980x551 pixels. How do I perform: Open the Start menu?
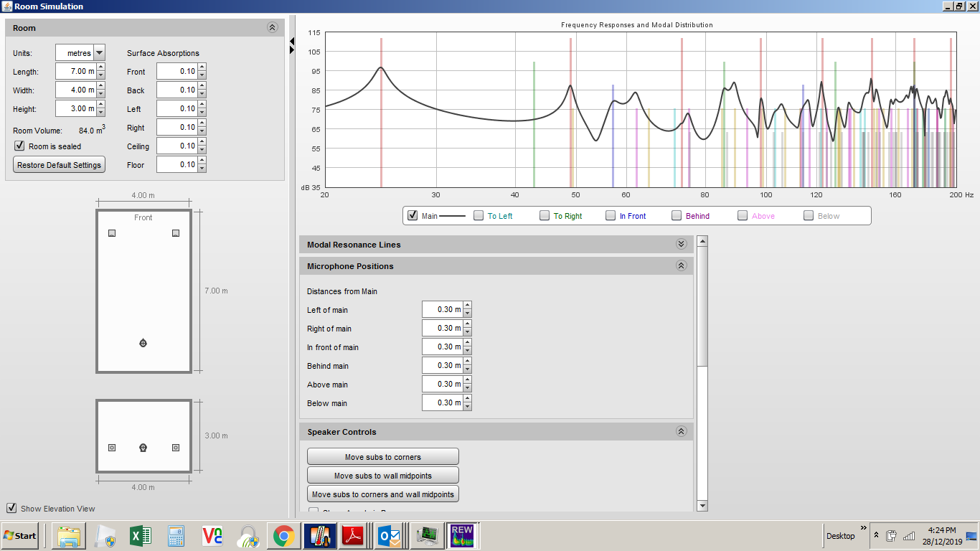20,536
